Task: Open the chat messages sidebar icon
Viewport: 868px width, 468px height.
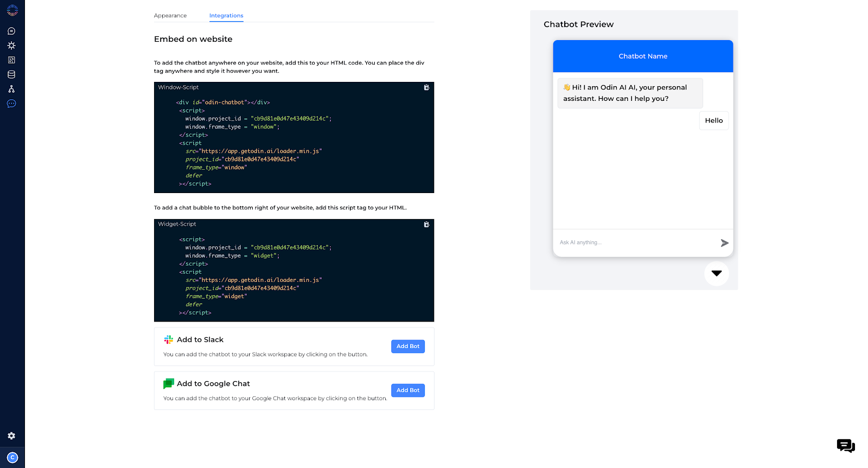Action: pos(11,31)
